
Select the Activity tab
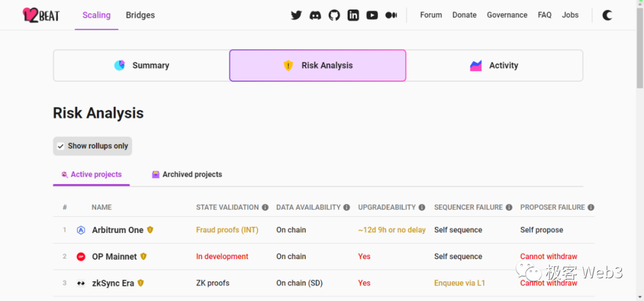point(494,66)
